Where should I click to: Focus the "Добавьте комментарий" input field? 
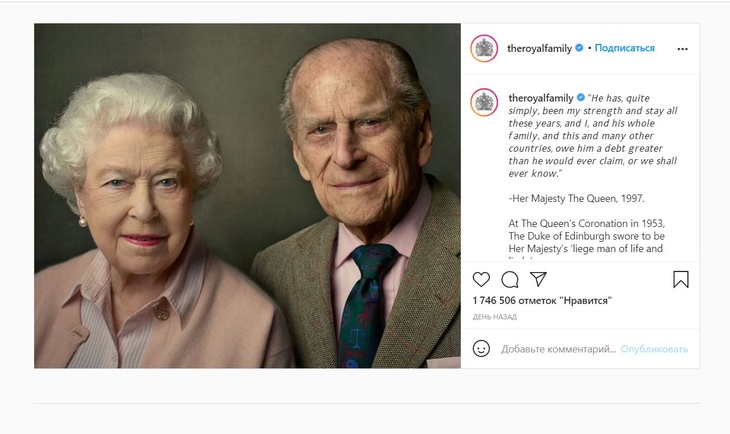557,349
